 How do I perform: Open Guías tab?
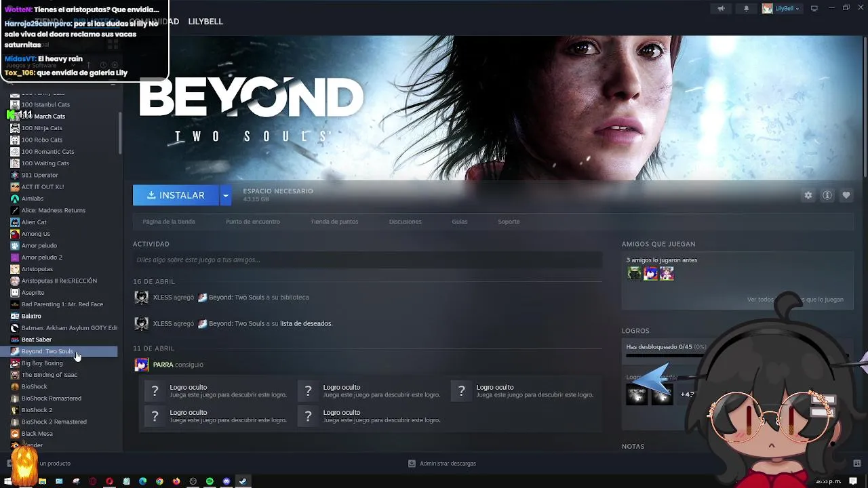[x=460, y=222]
